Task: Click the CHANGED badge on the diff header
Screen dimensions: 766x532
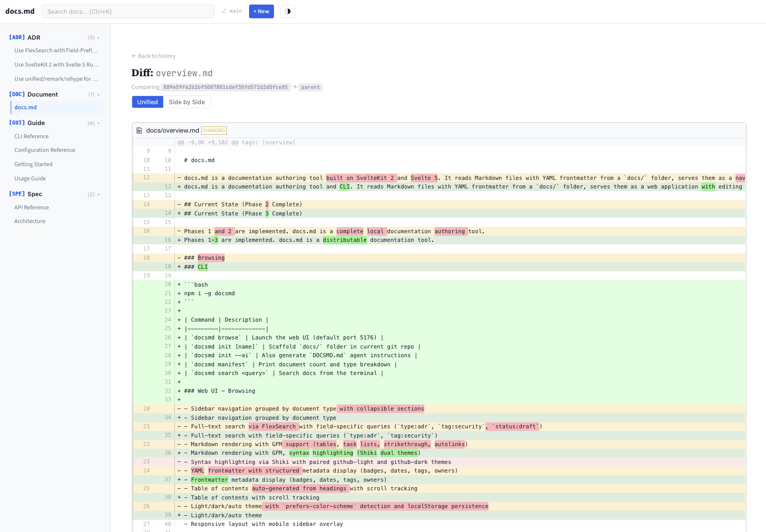Action: tap(213, 130)
